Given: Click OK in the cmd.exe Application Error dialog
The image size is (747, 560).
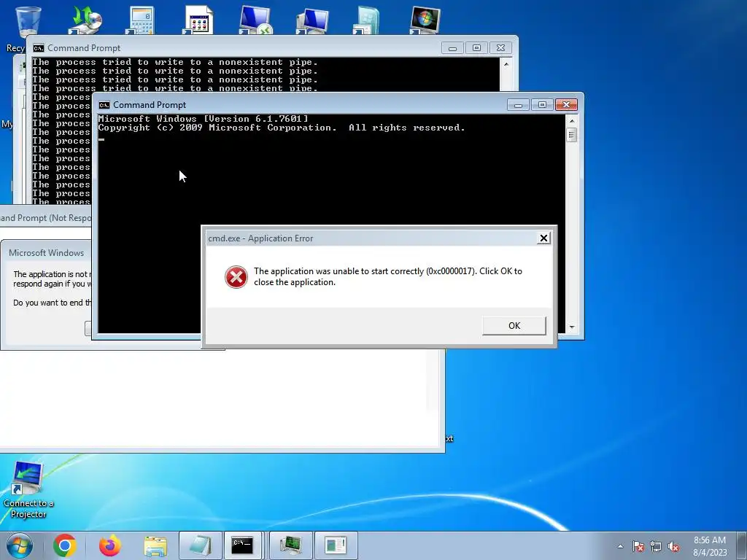Looking at the screenshot, I should coord(514,326).
